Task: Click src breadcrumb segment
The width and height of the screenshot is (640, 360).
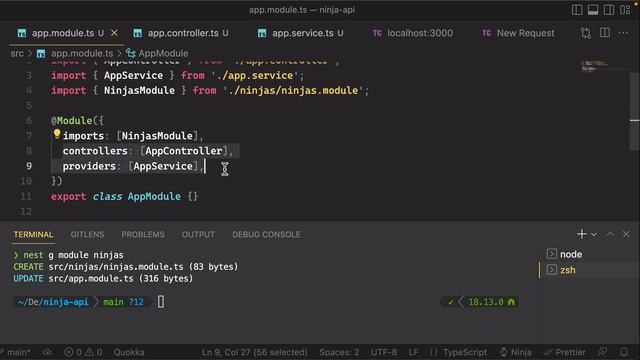Action: (17, 53)
